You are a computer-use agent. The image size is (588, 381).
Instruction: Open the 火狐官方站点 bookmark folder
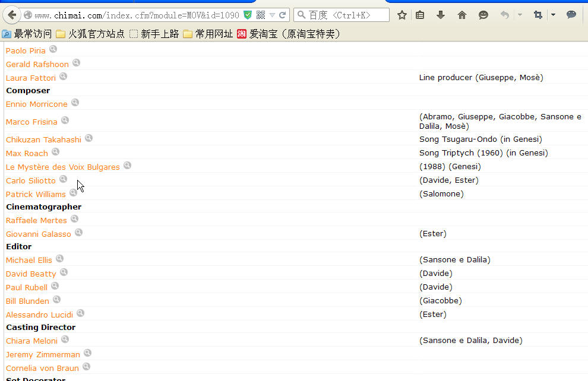click(x=90, y=34)
